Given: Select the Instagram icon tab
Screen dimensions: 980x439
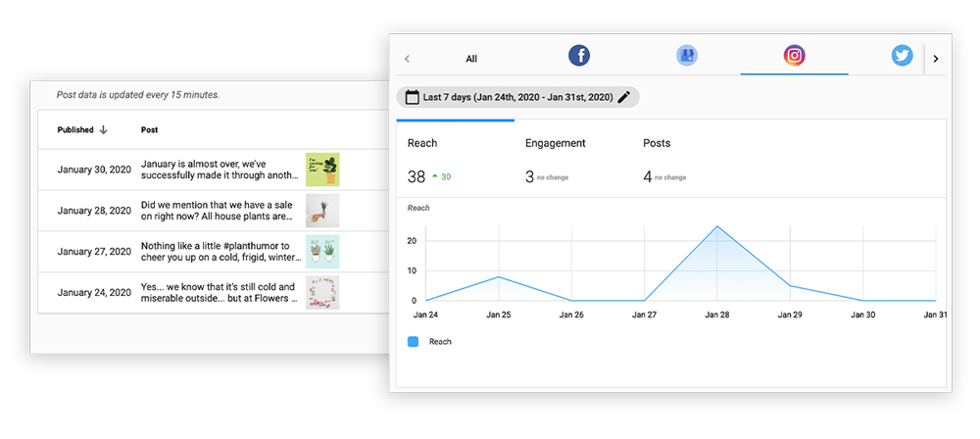Looking at the screenshot, I should click(x=794, y=56).
